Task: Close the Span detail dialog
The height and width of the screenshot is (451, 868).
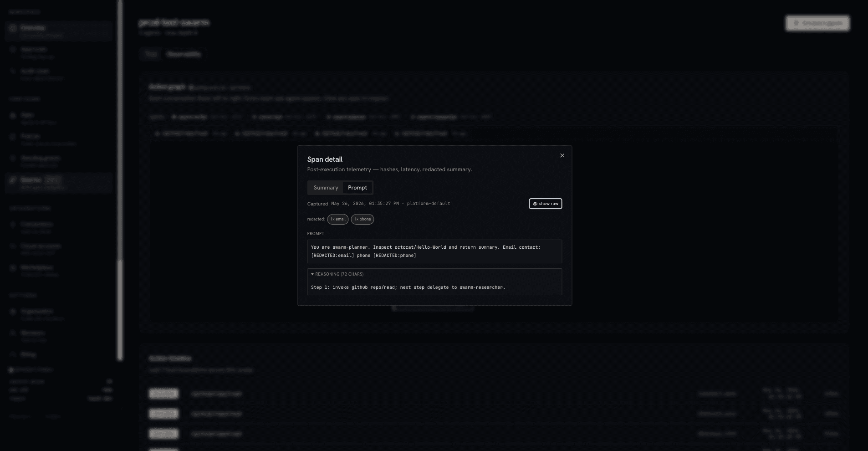Action: (x=562, y=155)
